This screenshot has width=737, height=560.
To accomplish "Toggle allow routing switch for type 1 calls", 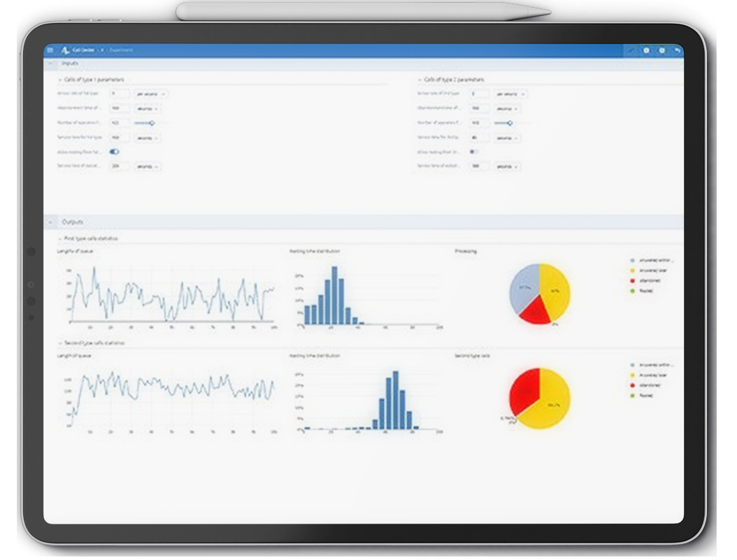I will [x=114, y=152].
